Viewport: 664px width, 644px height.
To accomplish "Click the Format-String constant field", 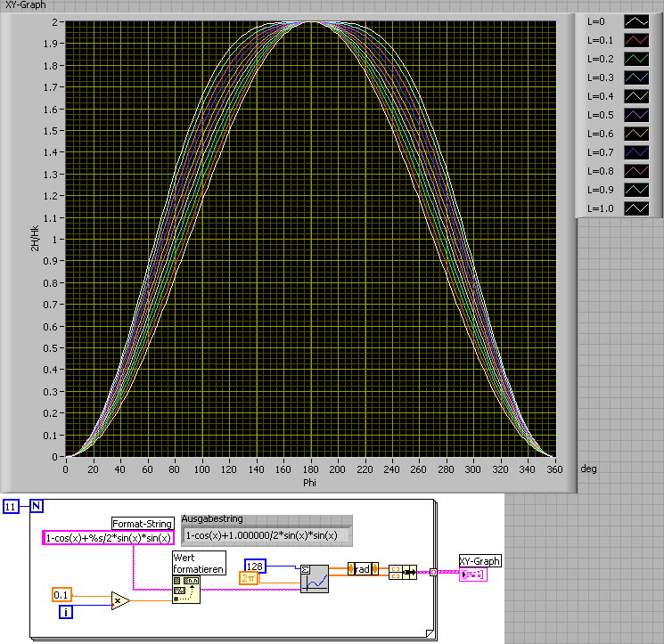I will pos(108,537).
